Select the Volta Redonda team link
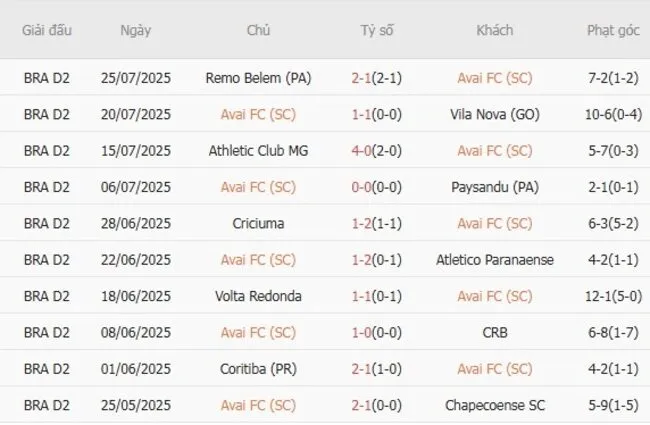This screenshot has height=425, width=650. click(258, 296)
